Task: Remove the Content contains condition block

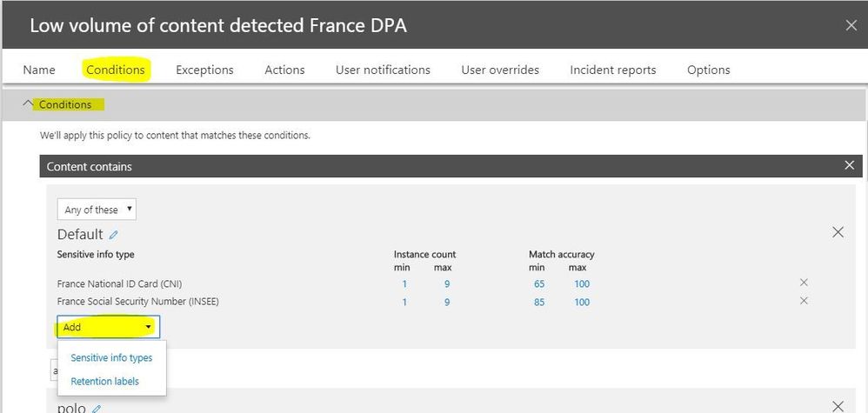Action: pyautogui.click(x=850, y=165)
